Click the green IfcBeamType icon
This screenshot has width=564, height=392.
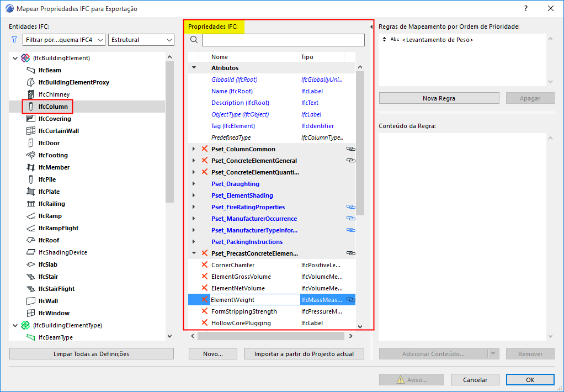tap(31, 337)
